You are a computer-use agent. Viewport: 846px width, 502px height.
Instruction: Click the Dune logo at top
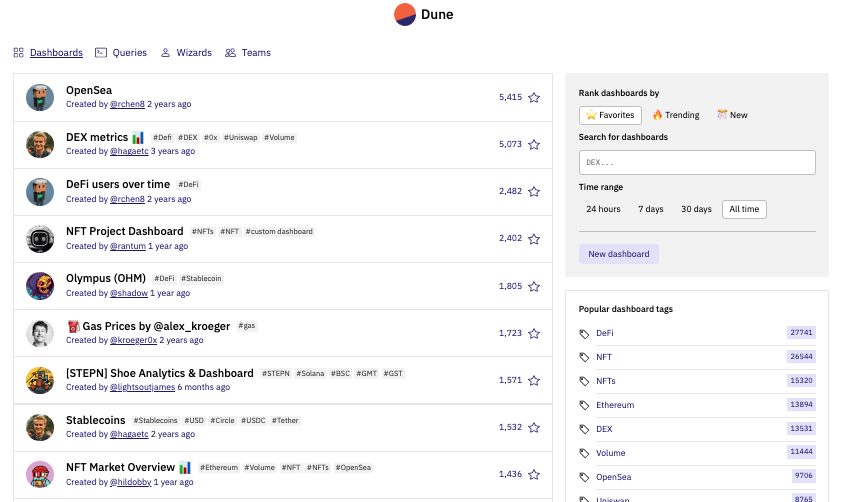click(424, 15)
